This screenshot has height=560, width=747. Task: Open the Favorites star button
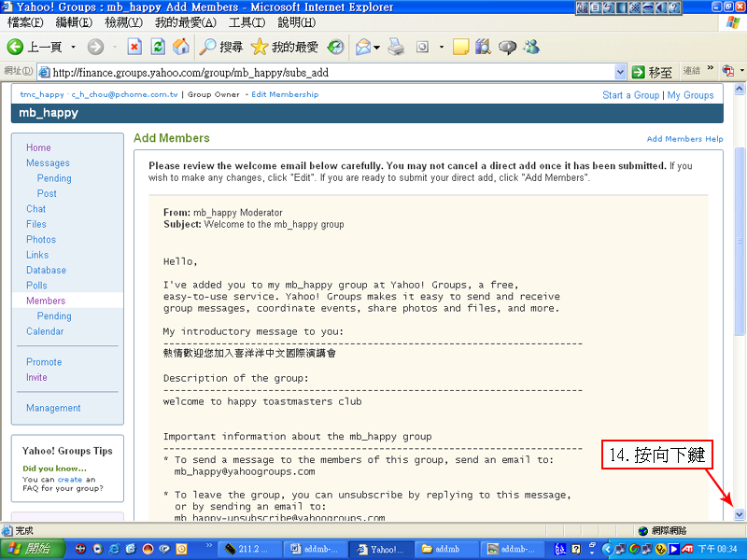click(284, 47)
